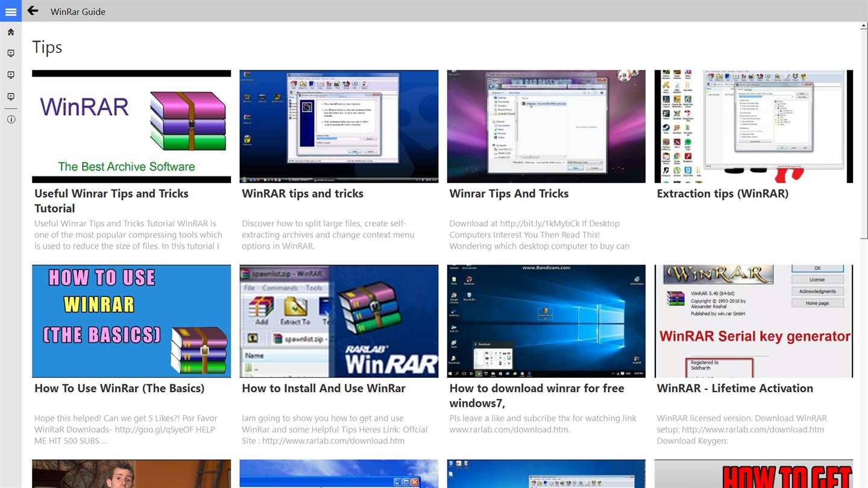868x488 pixels.
Task: Open the video section icon just above the info icon
Action: 11,97
